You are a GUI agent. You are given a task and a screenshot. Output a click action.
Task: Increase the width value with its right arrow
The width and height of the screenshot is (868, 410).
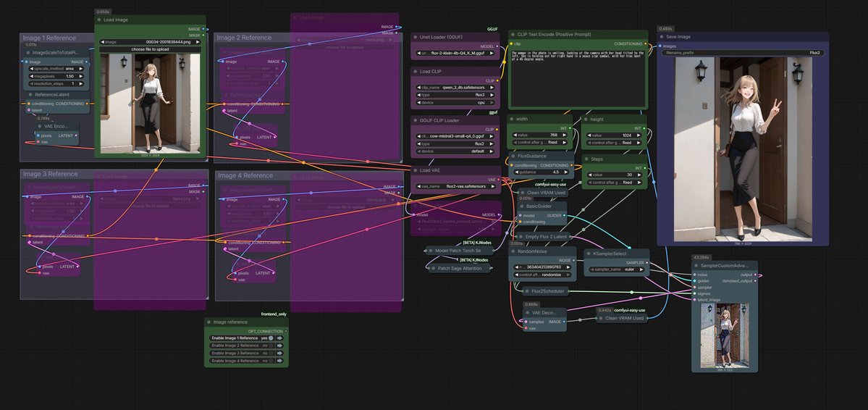point(565,135)
